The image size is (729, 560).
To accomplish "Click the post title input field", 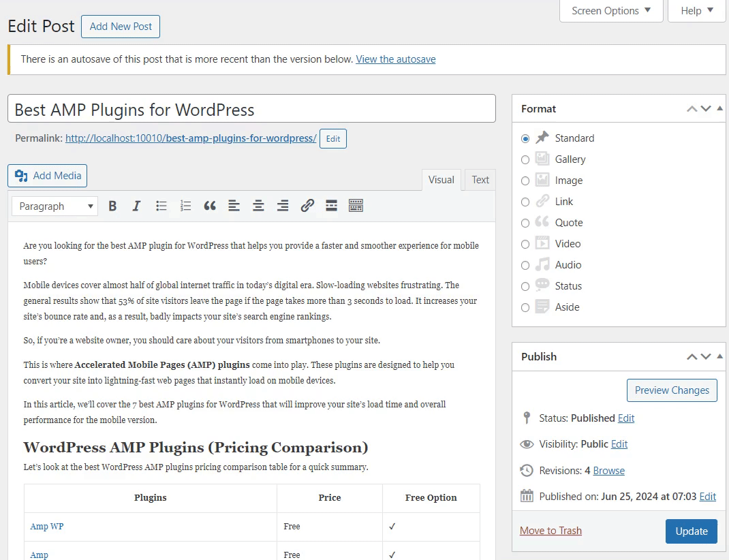I will (x=251, y=109).
